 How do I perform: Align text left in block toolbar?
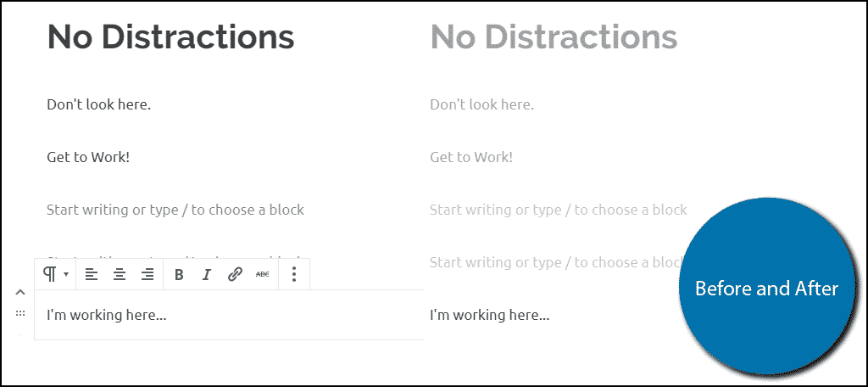point(92,274)
